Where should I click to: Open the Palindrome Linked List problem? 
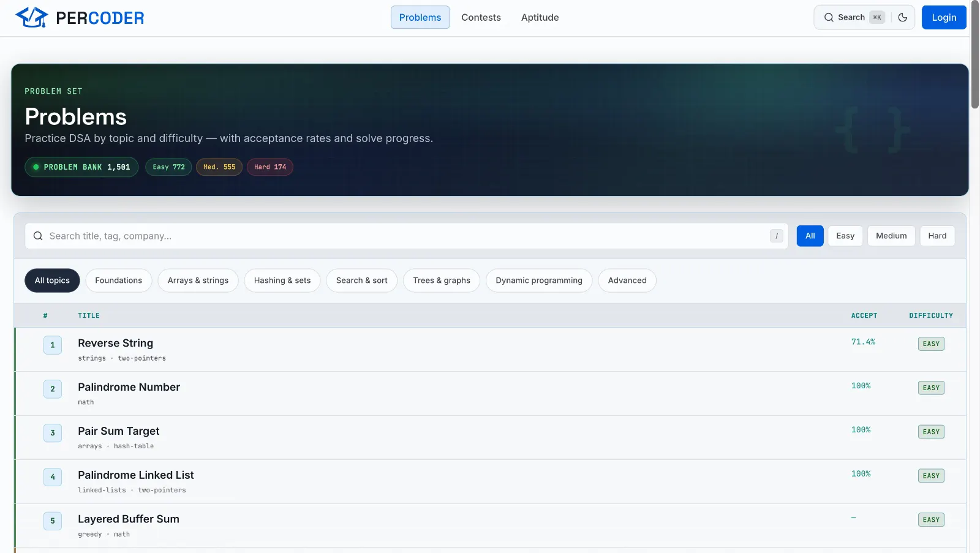coord(136,475)
